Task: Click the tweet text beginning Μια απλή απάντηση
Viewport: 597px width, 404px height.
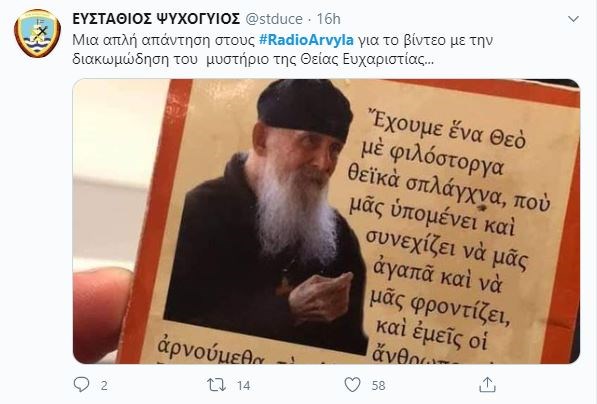Action: click(x=283, y=50)
